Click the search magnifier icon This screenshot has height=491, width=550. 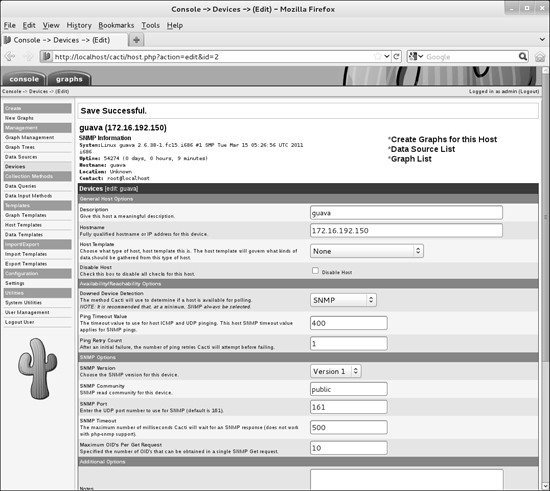[523, 56]
